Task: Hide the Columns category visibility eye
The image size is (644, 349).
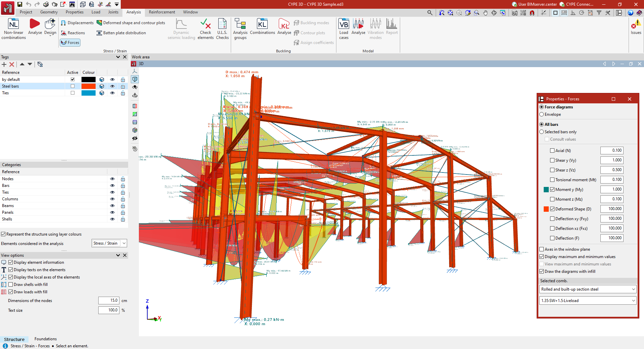Action: click(x=112, y=199)
